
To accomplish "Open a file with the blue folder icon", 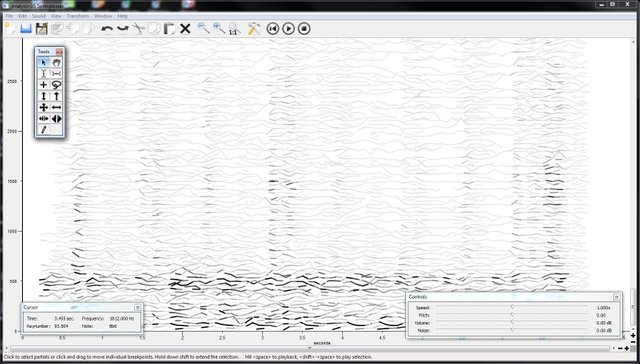I will pyautogui.click(x=26, y=29).
